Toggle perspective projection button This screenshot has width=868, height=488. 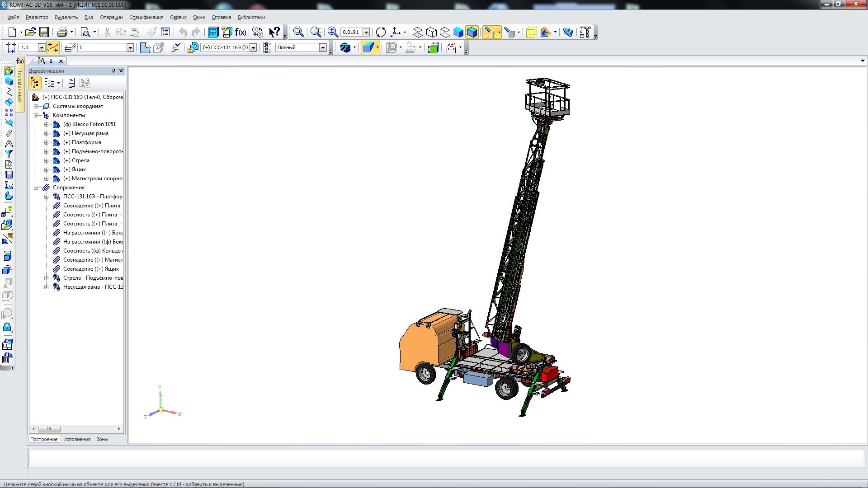click(x=532, y=32)
